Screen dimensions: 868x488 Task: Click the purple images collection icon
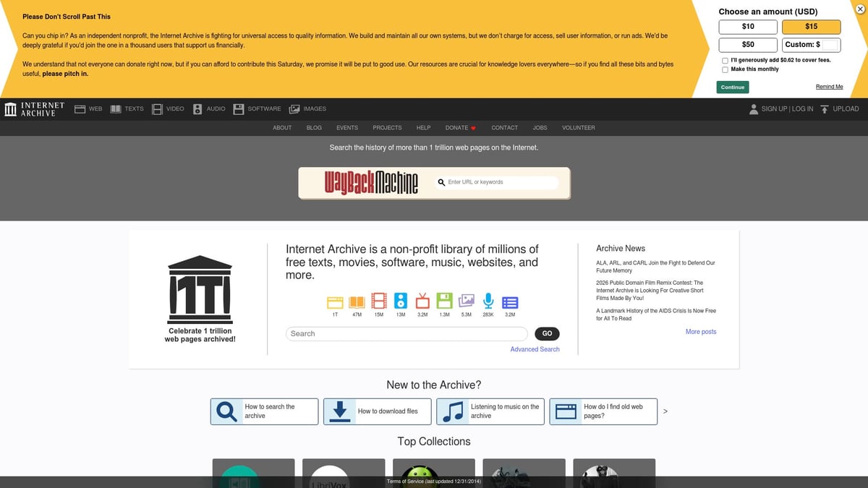(x=466, y=302)
